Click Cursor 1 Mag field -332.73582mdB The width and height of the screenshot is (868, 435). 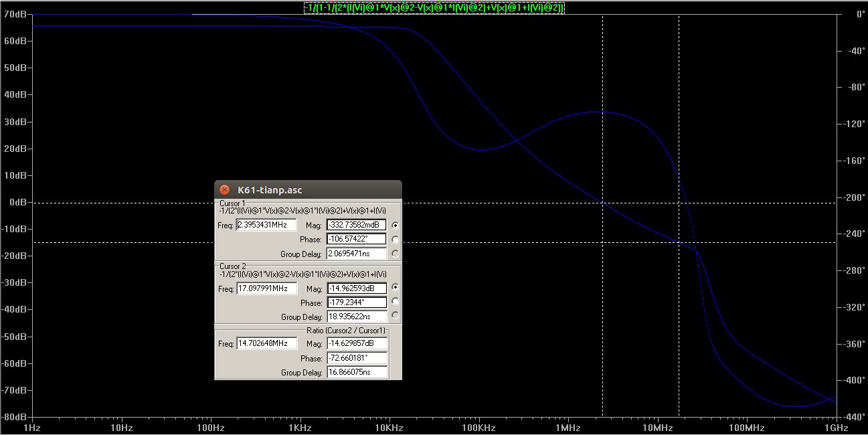point(357,225)
